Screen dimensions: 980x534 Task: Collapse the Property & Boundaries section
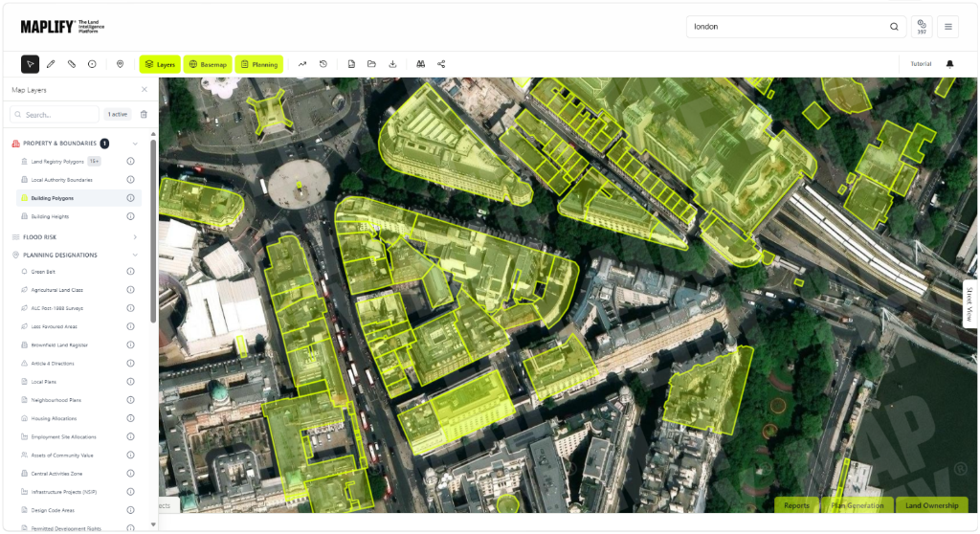(x=135, y=144)
